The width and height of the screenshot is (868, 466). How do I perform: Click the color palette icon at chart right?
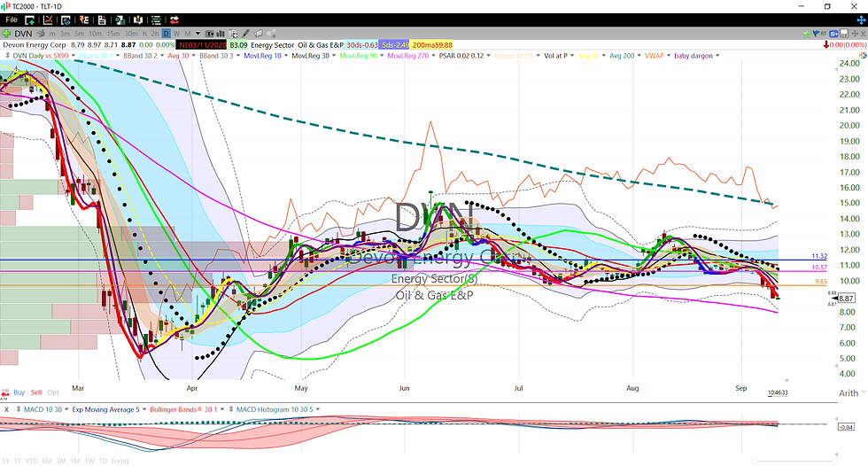click(863, 55)
